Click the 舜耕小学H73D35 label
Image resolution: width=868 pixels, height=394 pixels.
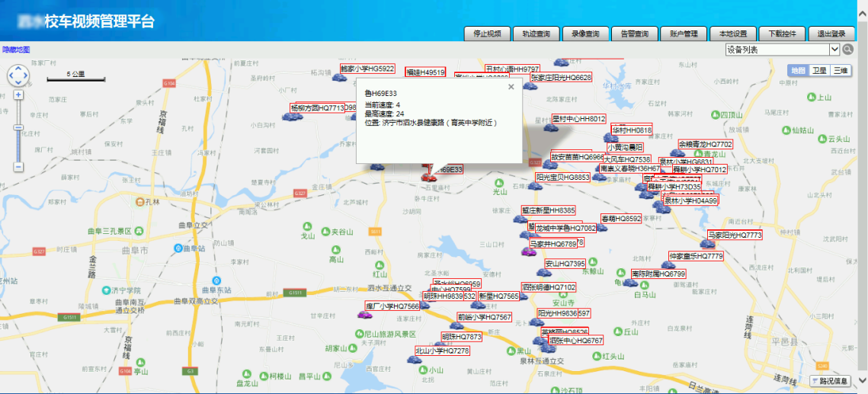pos(674,187)
